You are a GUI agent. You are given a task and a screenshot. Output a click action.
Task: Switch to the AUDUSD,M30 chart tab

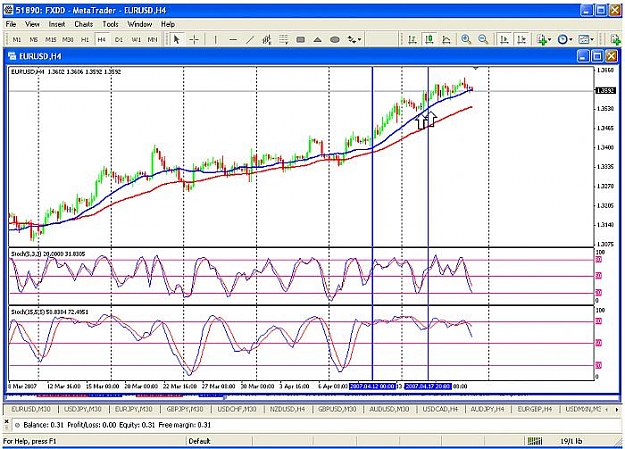pyautogui.click(x=389, y=409)
